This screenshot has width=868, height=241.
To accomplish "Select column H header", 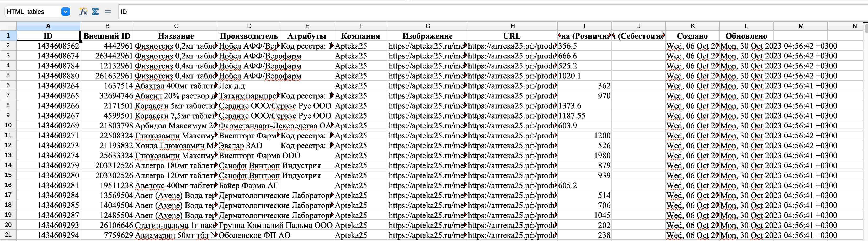I will [512, 26].
